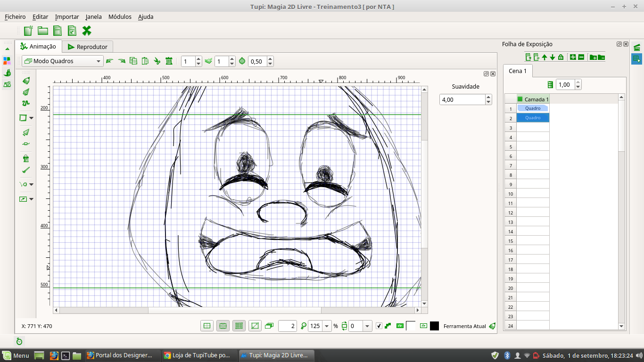644x362 pixels.
Task: Click the black color swatch in status bar
Action: pos(434,326)
